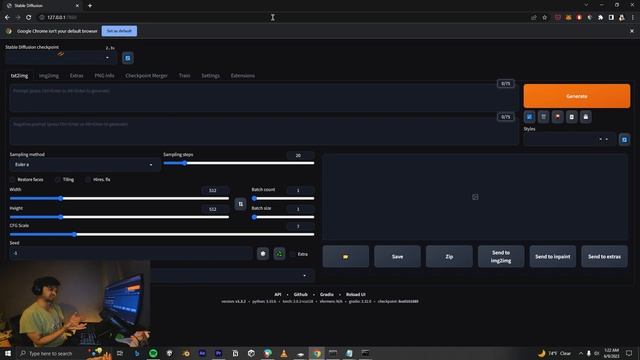This screenshot has width=640, height=360.
Task: Open a new browser tab with the plus icon
Action: (90, 5)
